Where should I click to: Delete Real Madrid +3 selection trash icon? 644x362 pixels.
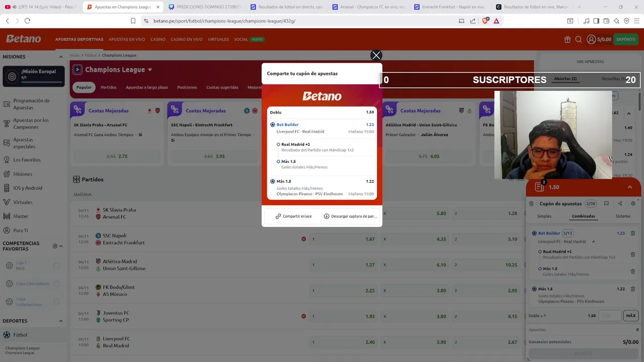633,254
